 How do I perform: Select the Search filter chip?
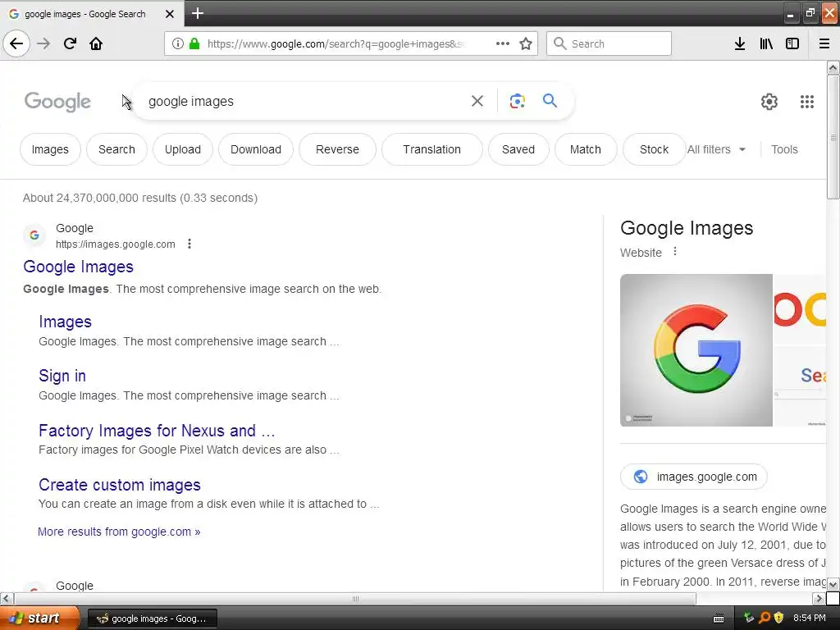116,149
